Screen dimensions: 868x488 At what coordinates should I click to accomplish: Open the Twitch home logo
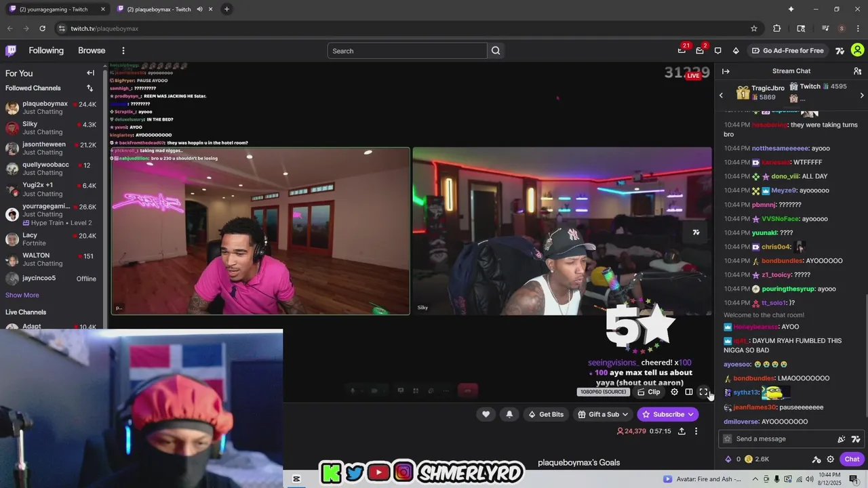(11, 51)
